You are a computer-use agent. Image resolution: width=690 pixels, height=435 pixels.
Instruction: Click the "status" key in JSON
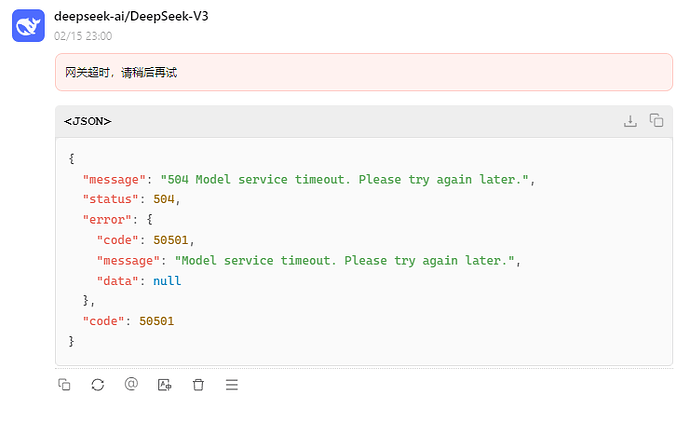[x=110, y=199]
